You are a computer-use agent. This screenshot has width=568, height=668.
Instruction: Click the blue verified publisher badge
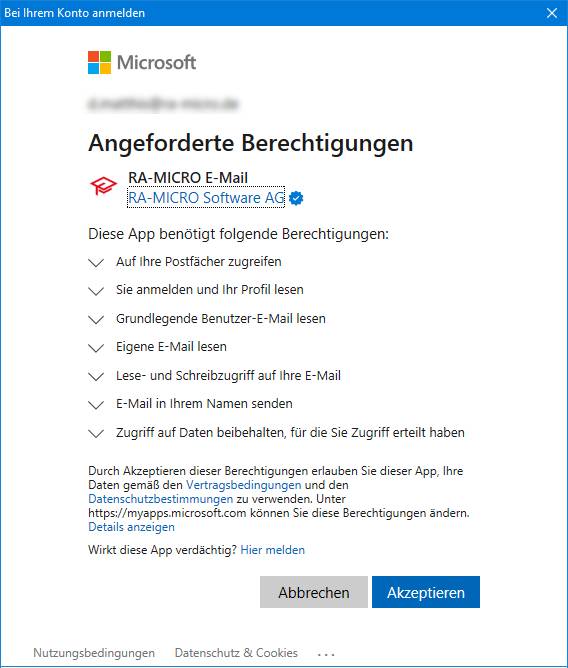point(296,198)
